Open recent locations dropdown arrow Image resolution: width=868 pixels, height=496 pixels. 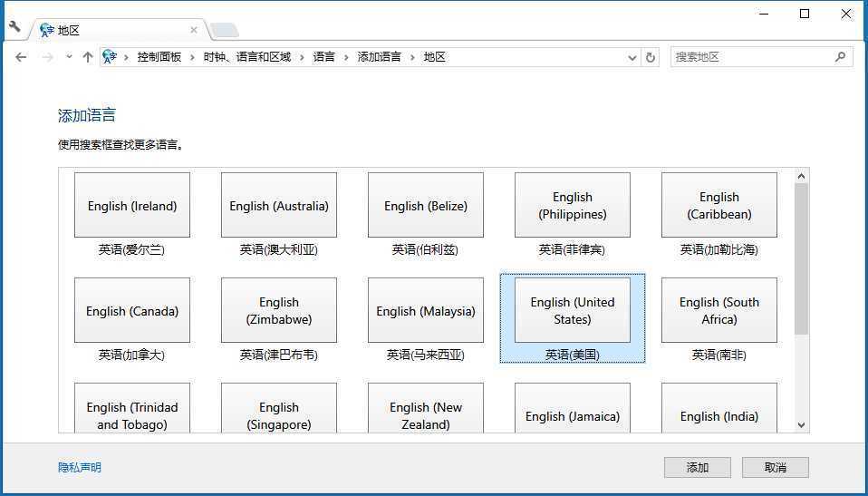click(x=69, y=56)
